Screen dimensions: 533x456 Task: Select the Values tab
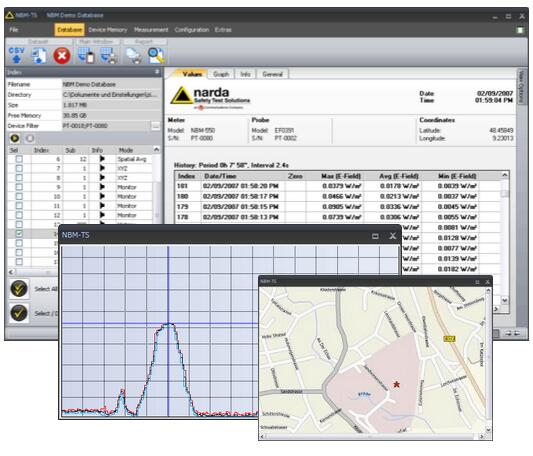192,74
